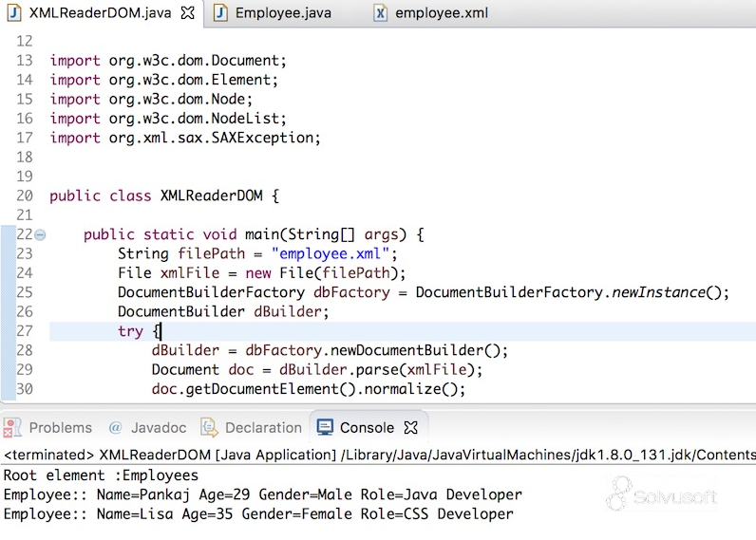Open the Problems view tab
The image size is (756, 540).
(60, 428)
